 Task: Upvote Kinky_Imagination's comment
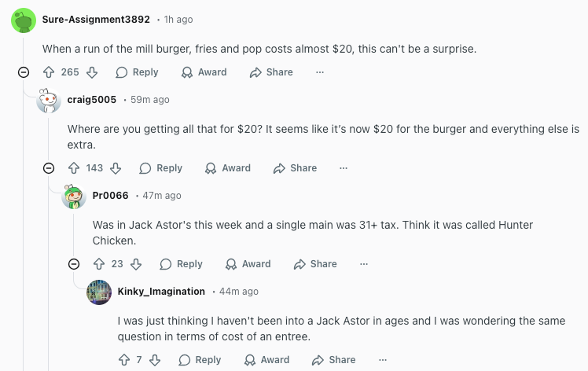(x=124, y=360)
